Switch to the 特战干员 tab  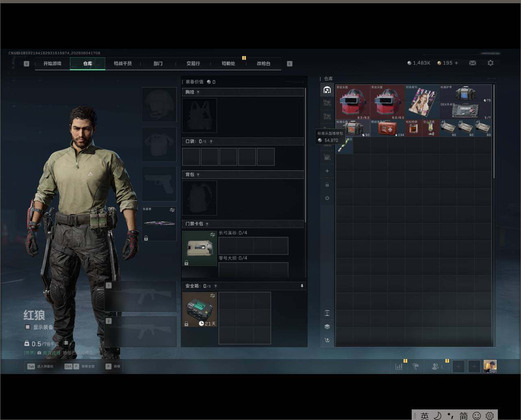(123, 63)
